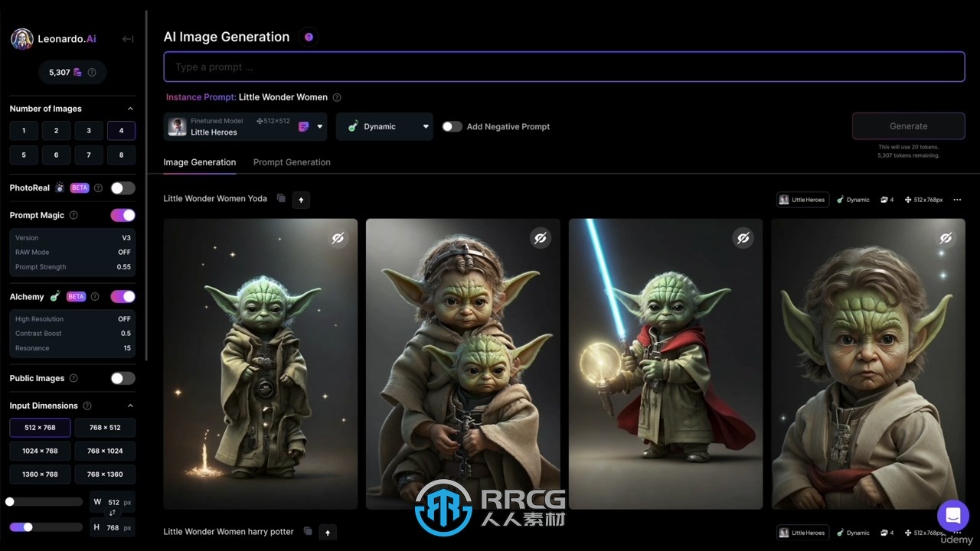Image resolution: width=980 pixels, height=551 pixels.
Task: Collapse the sidebar with arrow icon
Action: pos(128,39)
